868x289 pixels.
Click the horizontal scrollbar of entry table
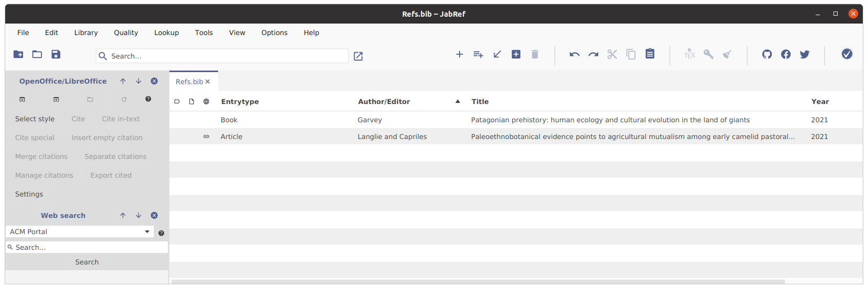tap(478, 282)
